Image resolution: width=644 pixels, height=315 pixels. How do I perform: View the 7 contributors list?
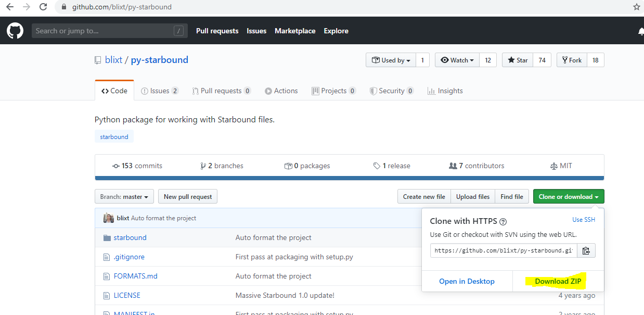tap(476, 166)
